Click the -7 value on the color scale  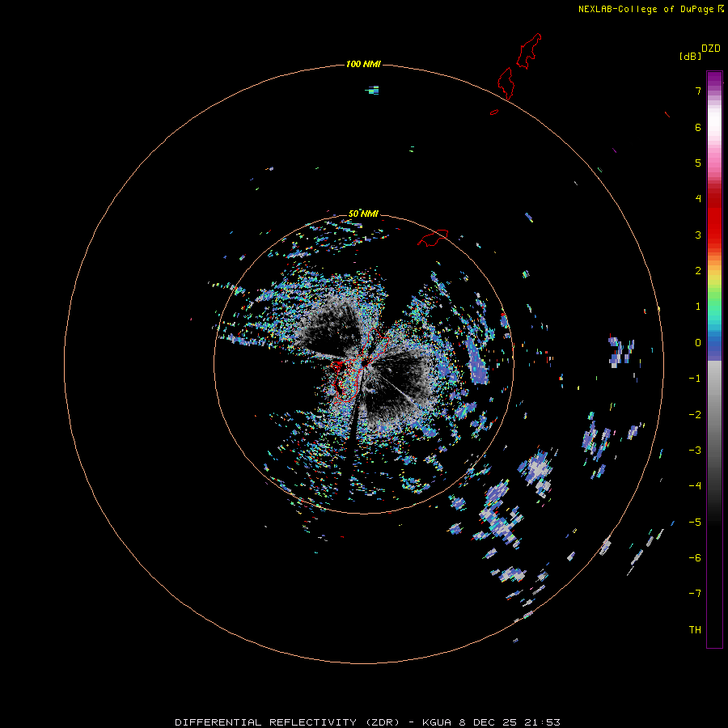pyautogui.click(x=695, y=594)
